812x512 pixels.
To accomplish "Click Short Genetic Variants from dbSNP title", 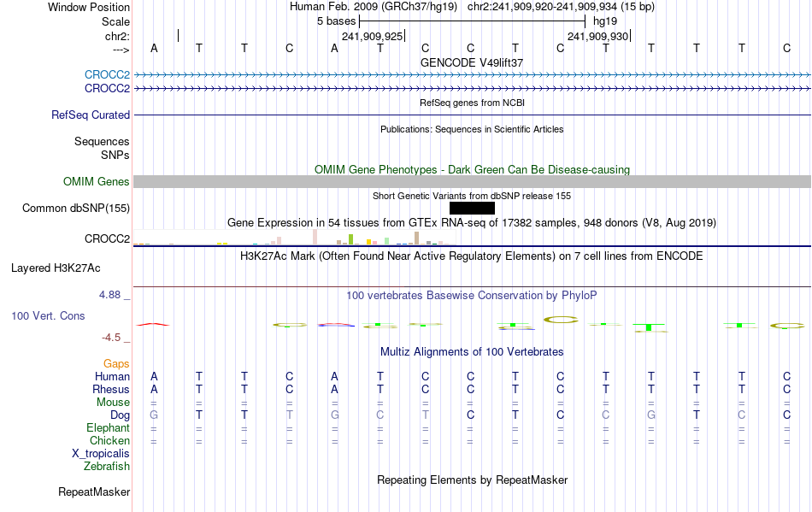I will [x=472, y=197].
